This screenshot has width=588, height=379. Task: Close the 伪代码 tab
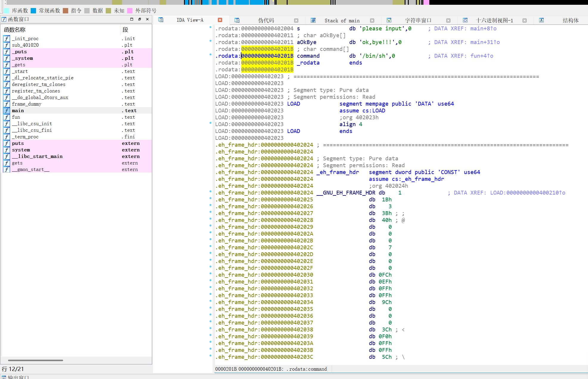point(296,21)
